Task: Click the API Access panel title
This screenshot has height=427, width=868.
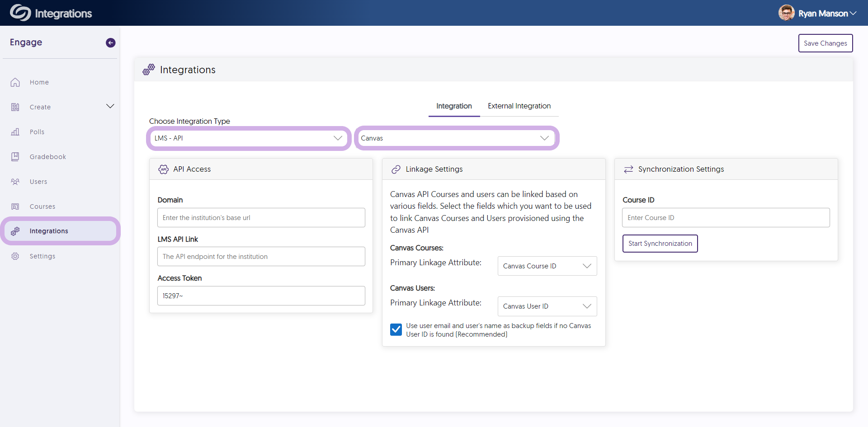Action: pos(192,169)
